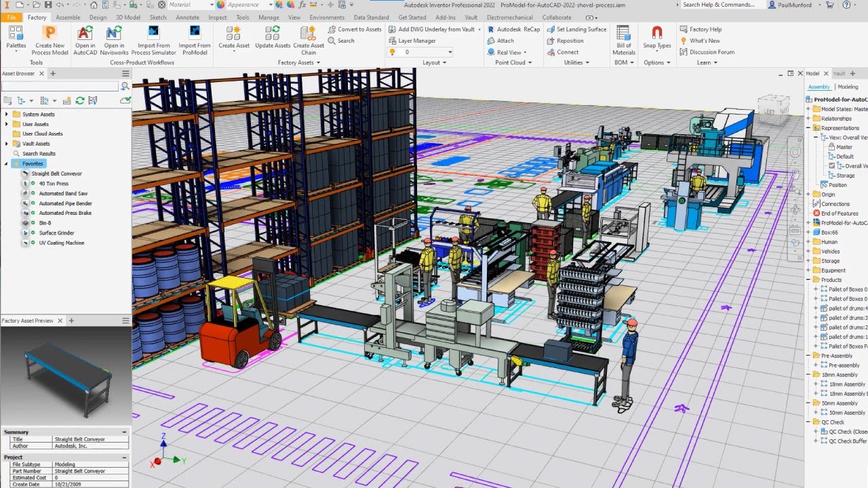This screenshot has width=868, height=488.
Task: Open the File menu
Action: (x=12, y=17)
